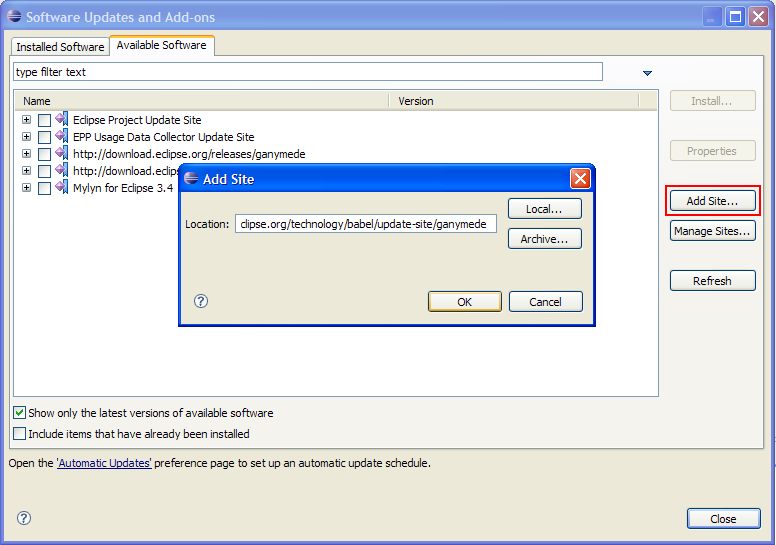Viewport: 776px width, 545px height.
Task: Open the Automatic Updates preference link
Action: pyautogui.click(x=104, y=463)
